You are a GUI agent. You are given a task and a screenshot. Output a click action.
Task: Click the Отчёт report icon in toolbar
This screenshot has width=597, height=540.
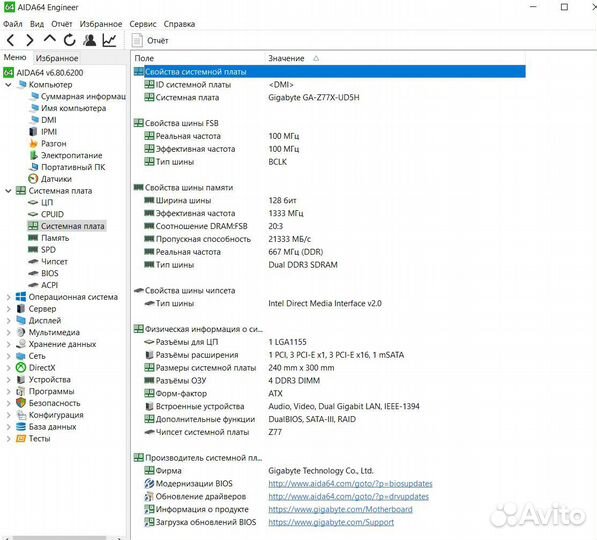coord(137,40)
